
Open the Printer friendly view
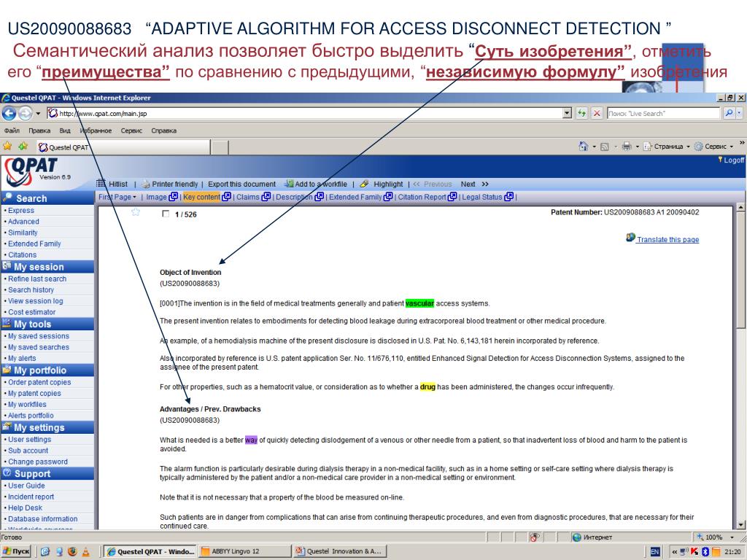(x=175, y=184)
